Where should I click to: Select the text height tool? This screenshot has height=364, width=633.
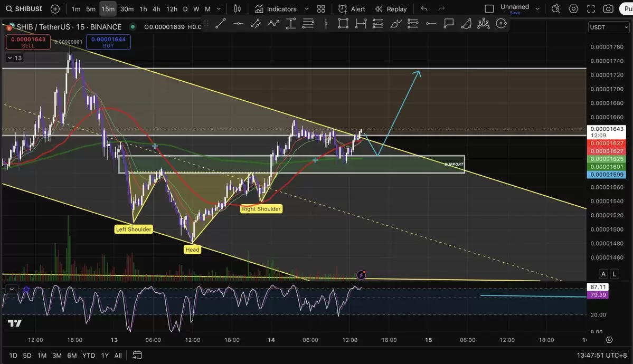click(x=291, y=24)
